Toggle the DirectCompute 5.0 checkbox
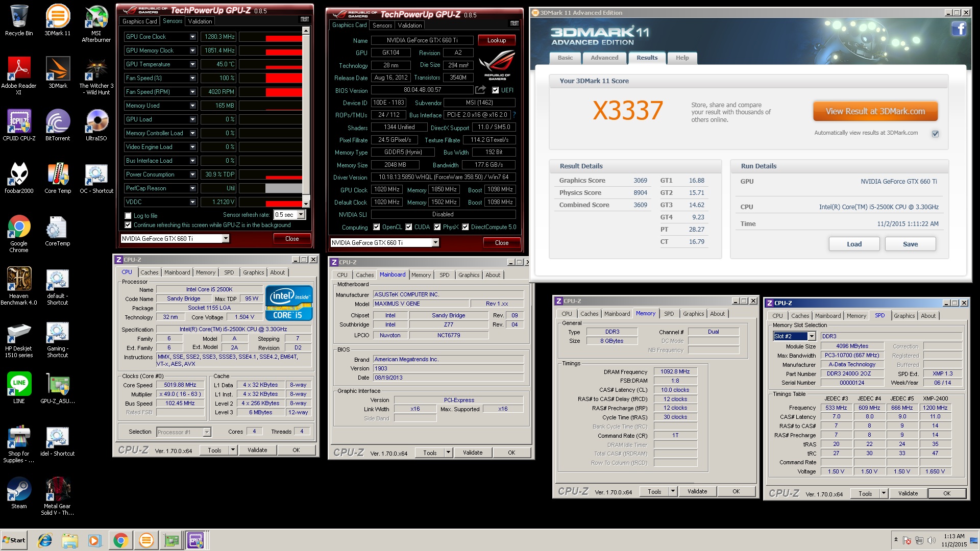Viewport: 980px width, 551px height. click(465, 227)
